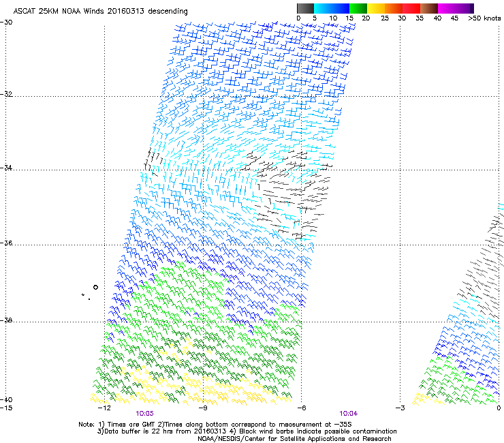Screen dimensions: 504x443
Task: Click the -9 longitude axis label
Action: 203,408
